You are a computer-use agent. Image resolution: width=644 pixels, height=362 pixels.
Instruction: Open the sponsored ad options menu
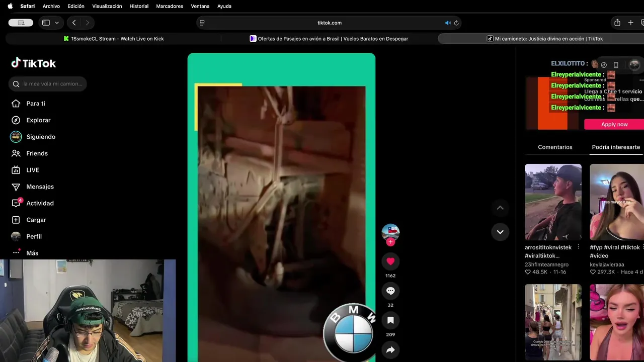click(641, 80)
